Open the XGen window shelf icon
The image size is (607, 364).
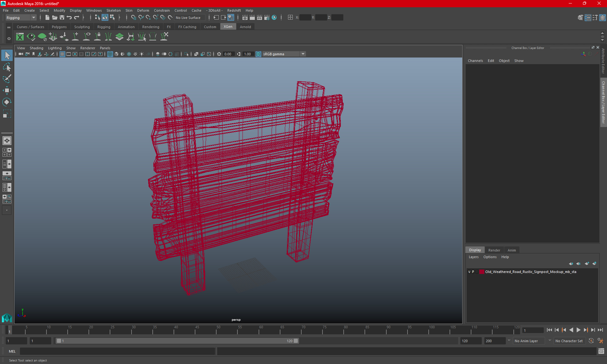tap(20, 37)
